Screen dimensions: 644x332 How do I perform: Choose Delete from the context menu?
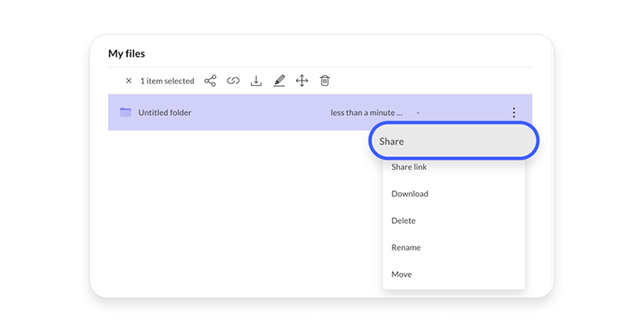[x=454, y=220]
